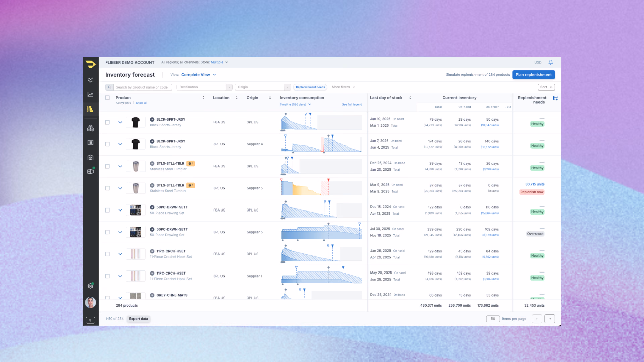Click the table column settings icon
Viewport: 644px width, 362px height.
(555, 98)
